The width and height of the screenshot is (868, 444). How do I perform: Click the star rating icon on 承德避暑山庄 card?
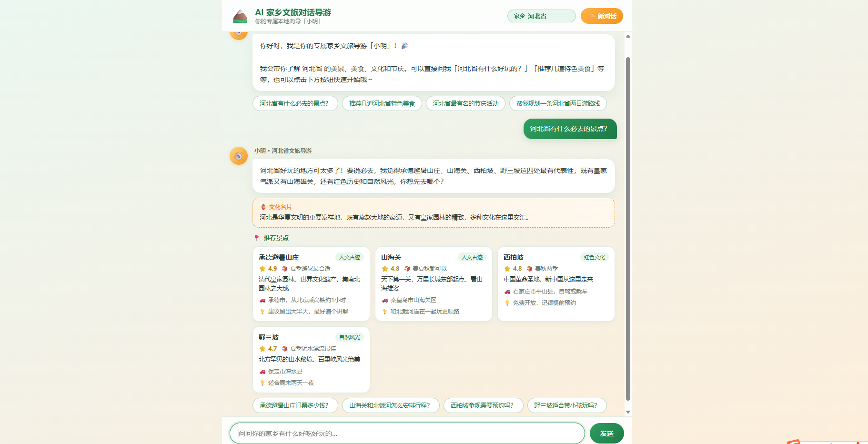coord(262,269)
